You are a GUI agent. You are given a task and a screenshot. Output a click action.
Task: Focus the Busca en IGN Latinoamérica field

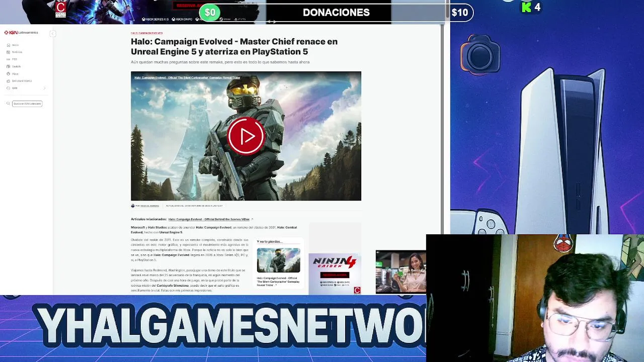(x=27, y=104)
